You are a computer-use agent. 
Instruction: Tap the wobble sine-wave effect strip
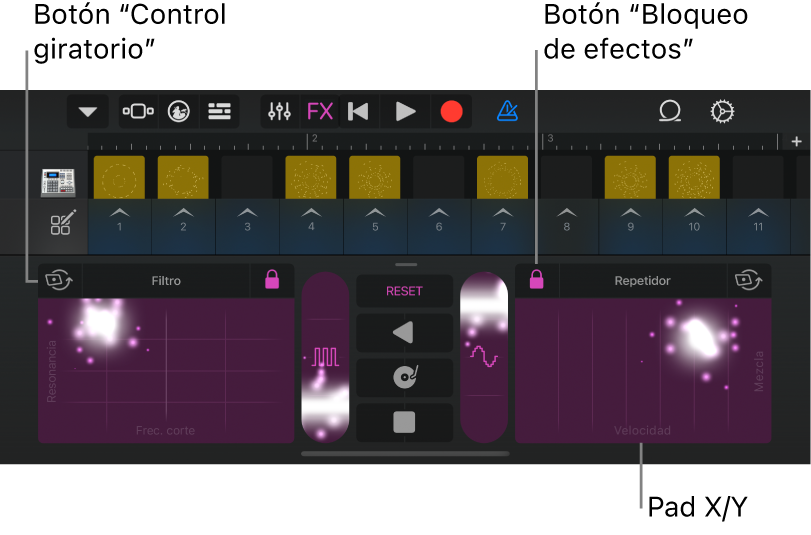tap(484, 357)
